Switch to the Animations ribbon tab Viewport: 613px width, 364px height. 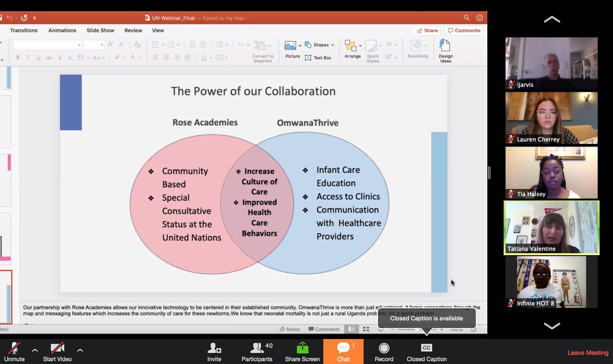[62, 31]
